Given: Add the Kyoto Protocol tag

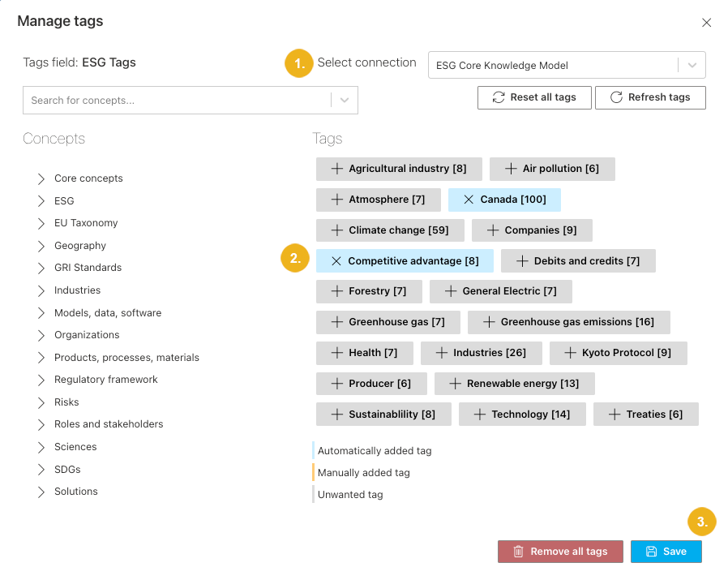Looking at the screenshot, I should coord(570,353).
